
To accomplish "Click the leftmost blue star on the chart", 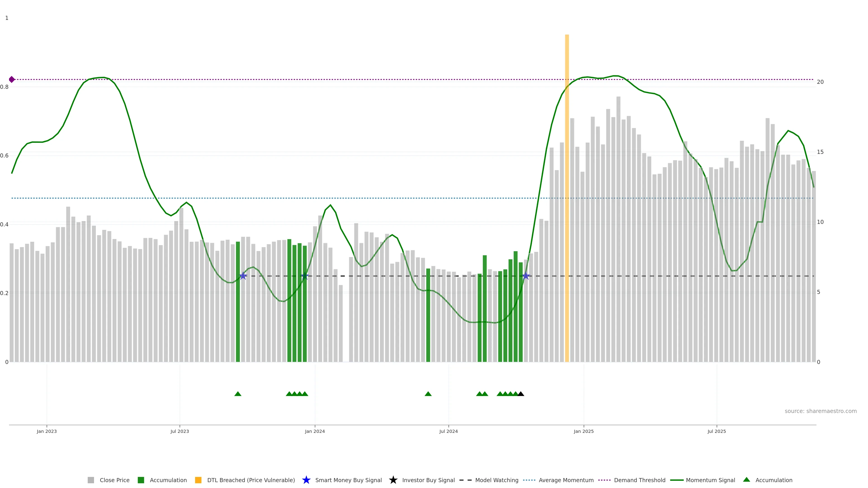I will [x=243, y=276].
